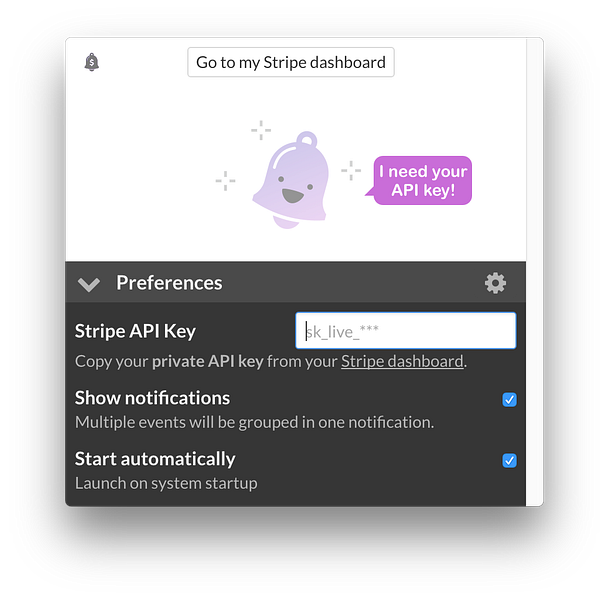Click the sparkle beside the speech bubble

point(351,170)
